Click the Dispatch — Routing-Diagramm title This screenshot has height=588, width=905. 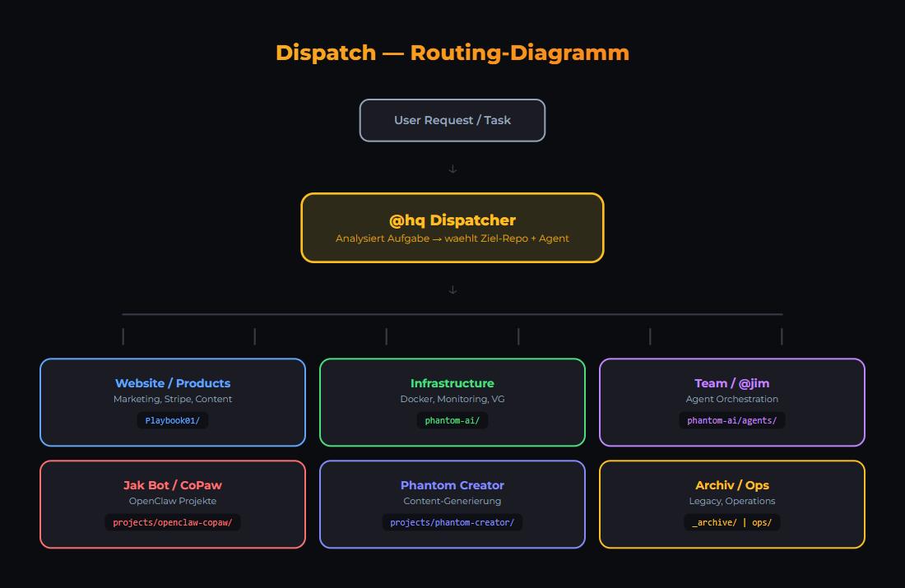[x=452, y=53]
